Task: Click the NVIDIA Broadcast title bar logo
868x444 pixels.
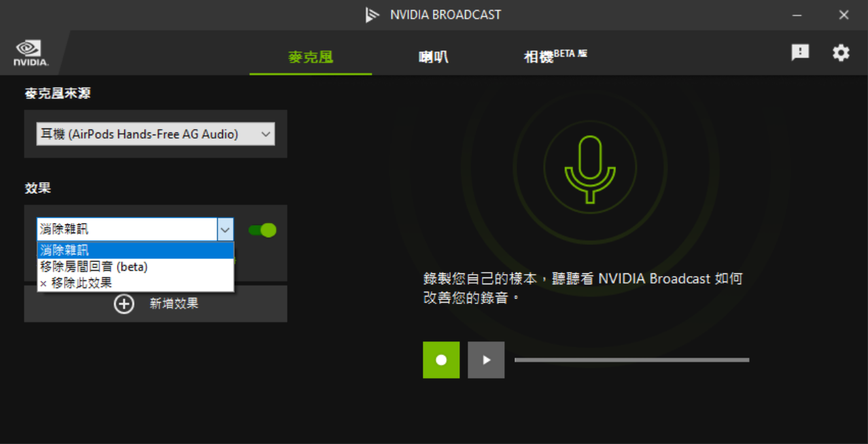Action: (372, 14)
